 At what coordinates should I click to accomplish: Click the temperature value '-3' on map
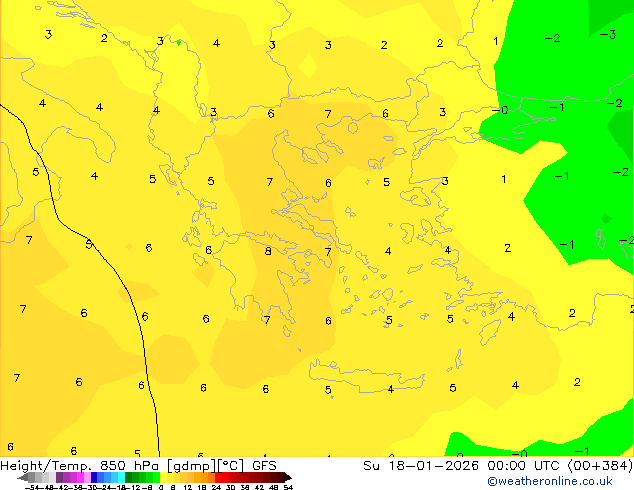click(x=608, y=35)
